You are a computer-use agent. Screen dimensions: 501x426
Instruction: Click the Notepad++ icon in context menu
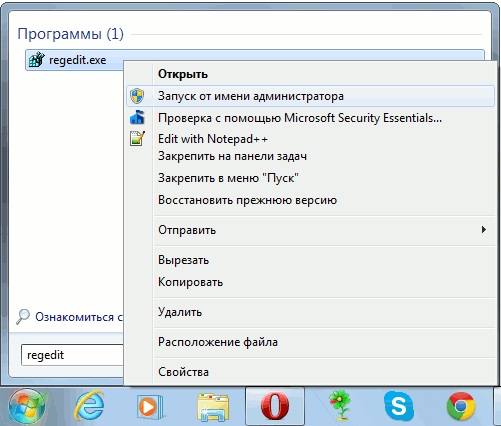(137, 139)
